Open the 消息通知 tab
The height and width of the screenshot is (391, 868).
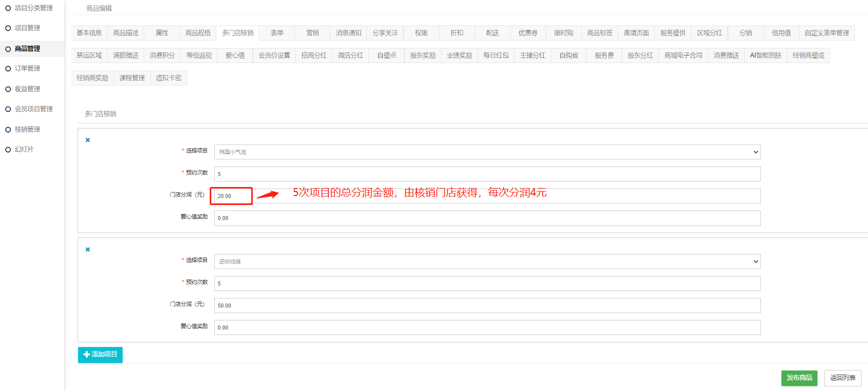click(x=348, y=33)
